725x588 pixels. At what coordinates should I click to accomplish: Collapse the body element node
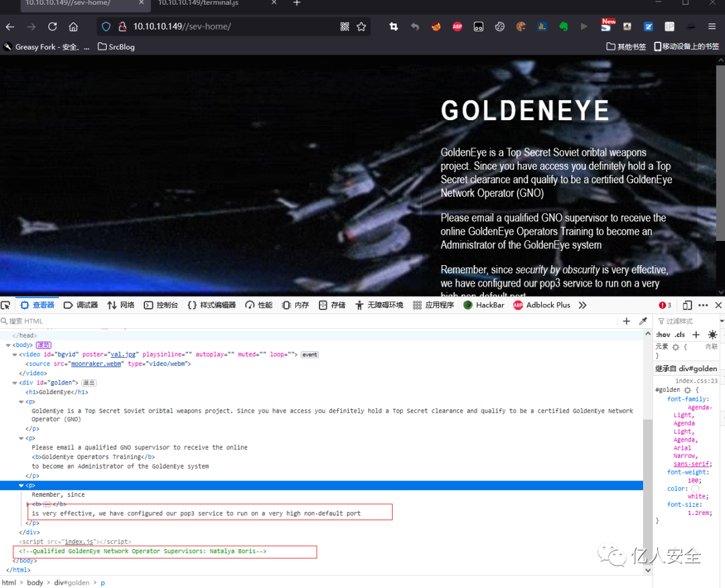[8, 345]
